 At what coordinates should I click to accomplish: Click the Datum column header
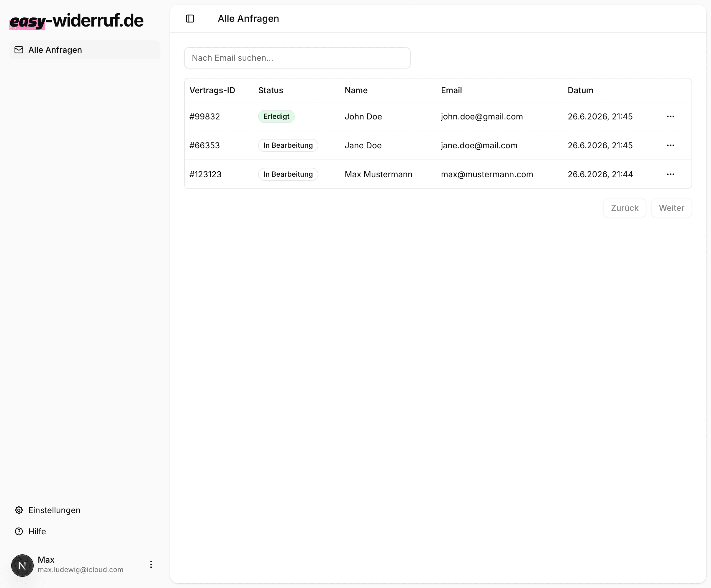coord(580,90)
